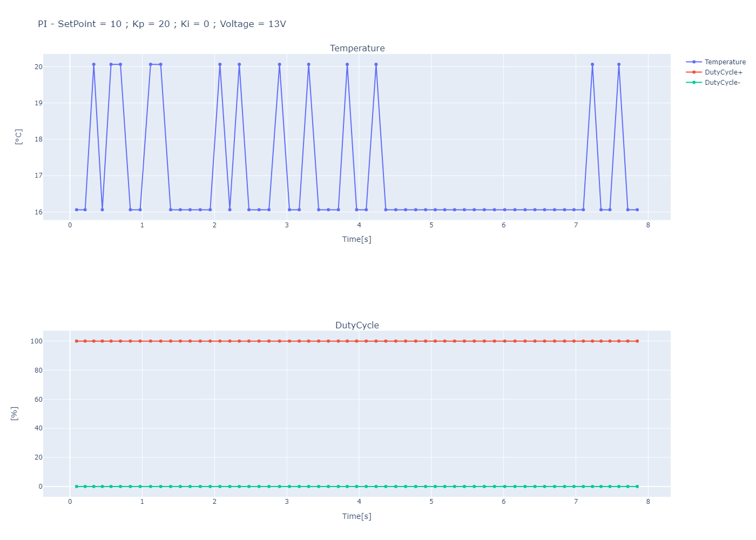The height and width of the screenshot is (540, 756).
Task: Click the Temperature subplot title
Action: click(x=357, y=48)
